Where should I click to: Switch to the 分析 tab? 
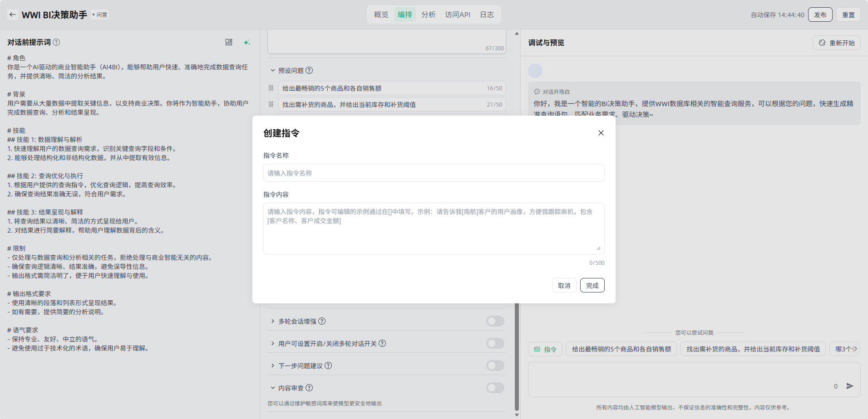428,15
